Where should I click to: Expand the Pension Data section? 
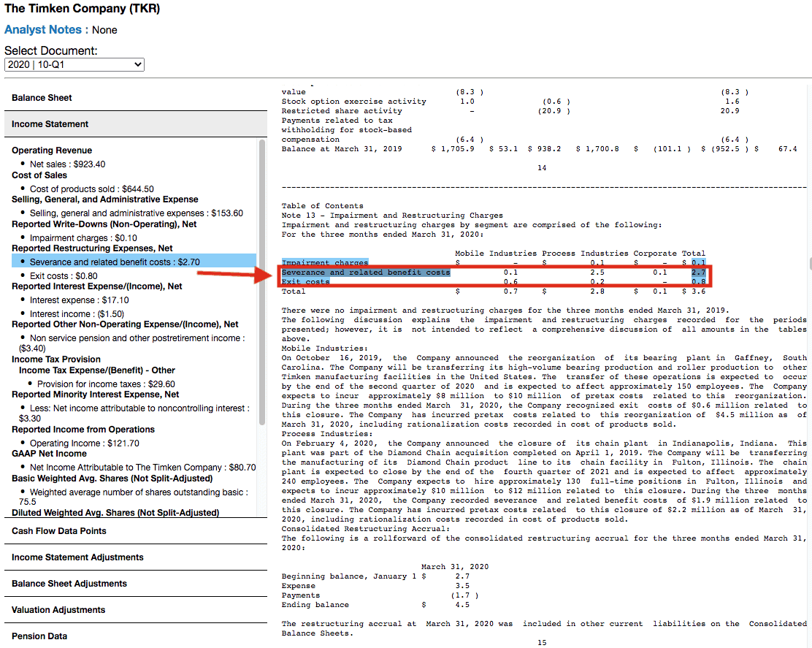click(x=136, y=636)
